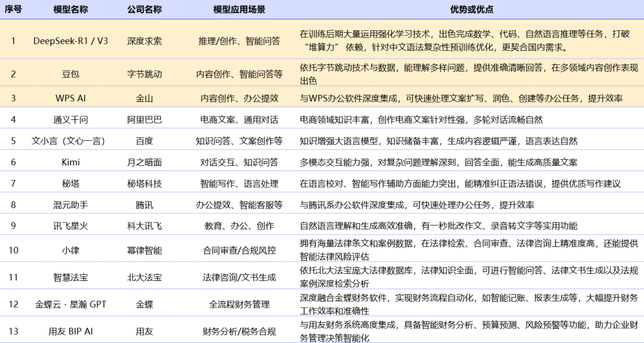This screenshot has height=343, width=644.
Task: Click the 北大法宝 company cell
Action: coord(144,277)
